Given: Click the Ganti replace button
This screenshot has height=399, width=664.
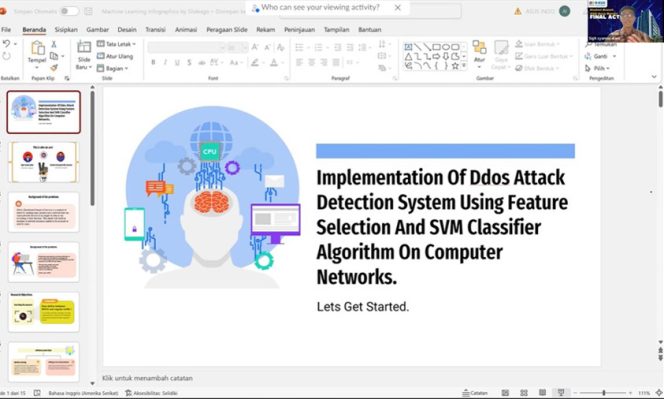Looking at the screenshot, I should pyautogui.click(x=600, y=56).
